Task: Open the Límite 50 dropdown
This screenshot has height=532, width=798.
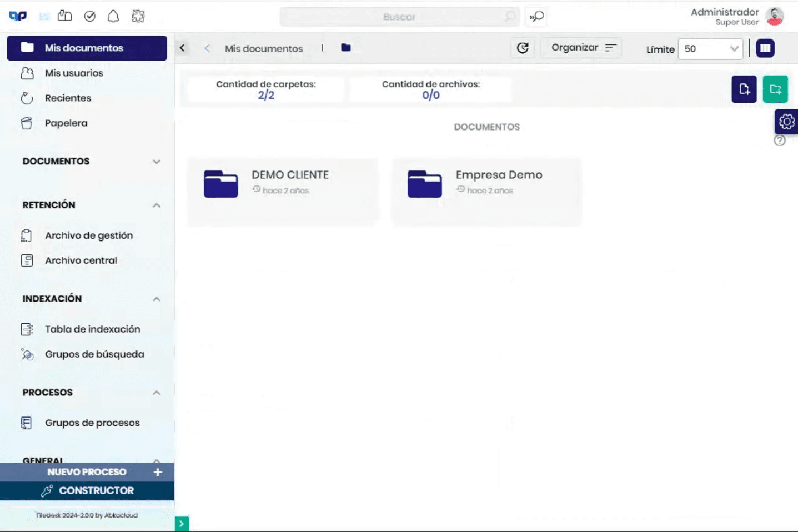Action: (x=710, y=49)
